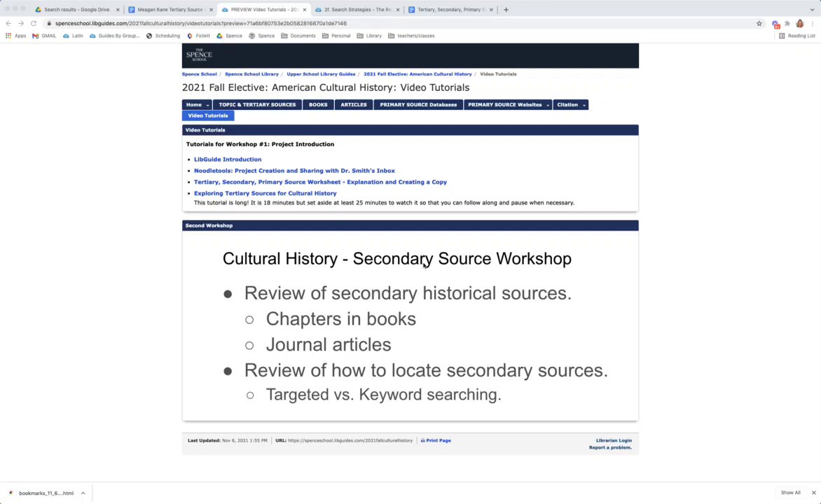Click the extensions puzzle icon
Viewport: 821px width, 504px height.
787,23
